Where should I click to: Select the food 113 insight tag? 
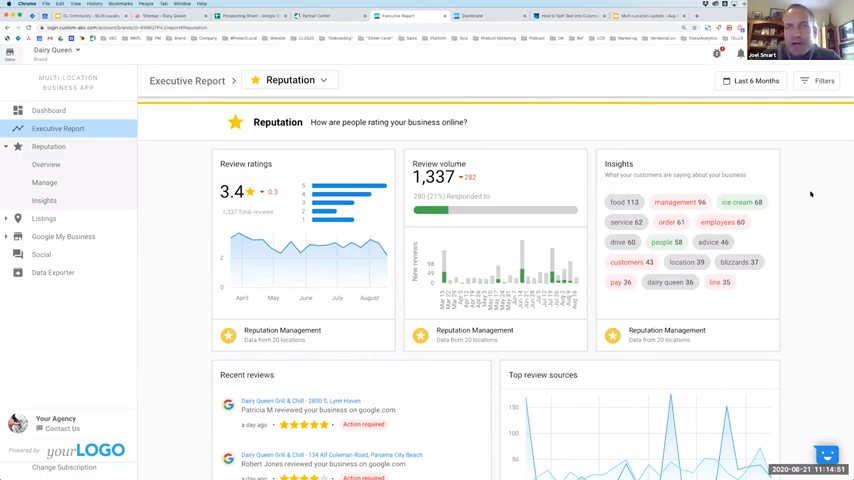click(x=624, y=202)
